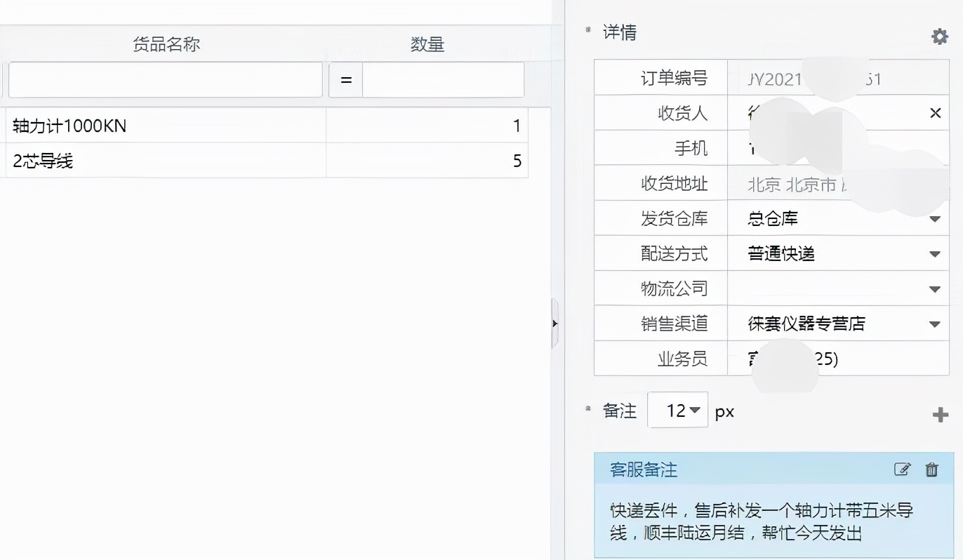
Task: Click the 手机 label
Action: [x=691, y=148]
